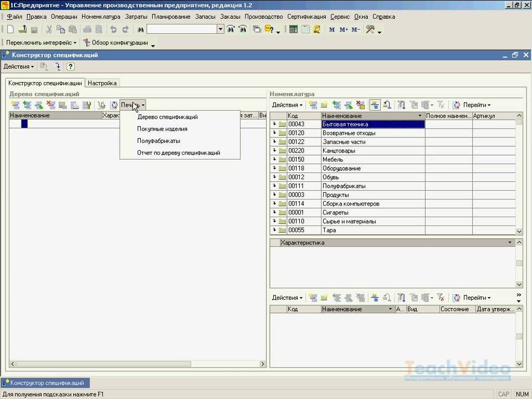Screen dimensions: 532x399
Task: Choose Покупные изделия from Печать menu
Action: [x=162, y=129]
